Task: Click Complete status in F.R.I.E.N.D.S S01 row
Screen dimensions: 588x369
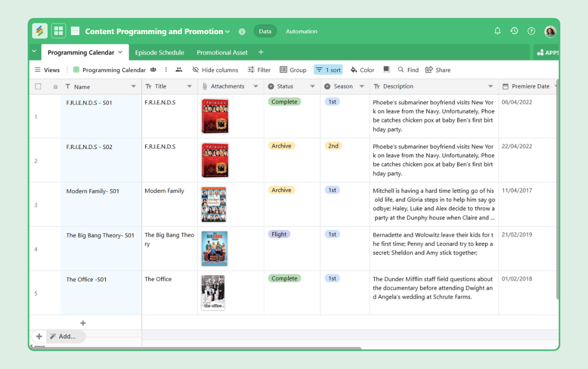Action: [284, 102]
